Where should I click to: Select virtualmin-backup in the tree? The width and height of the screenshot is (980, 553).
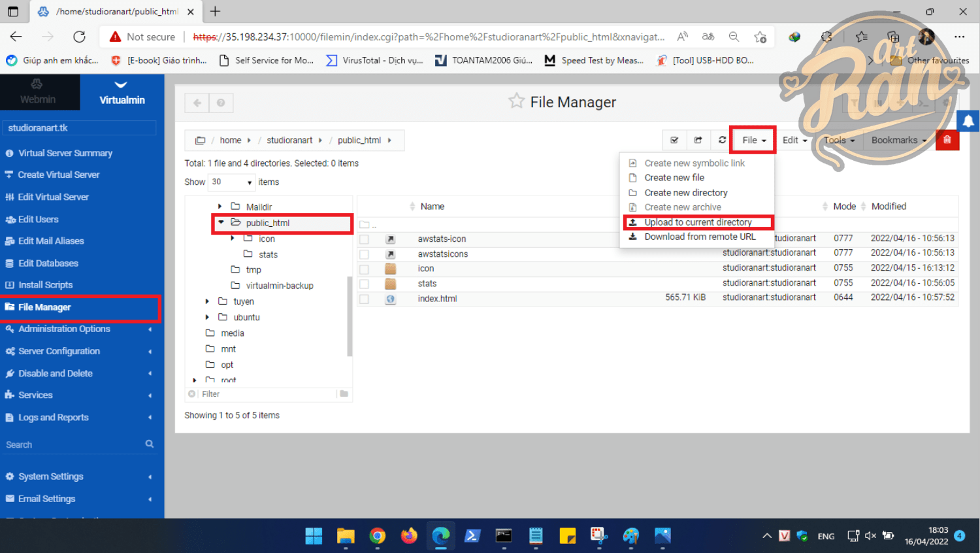pyautogui.click(x=280, y=285)
